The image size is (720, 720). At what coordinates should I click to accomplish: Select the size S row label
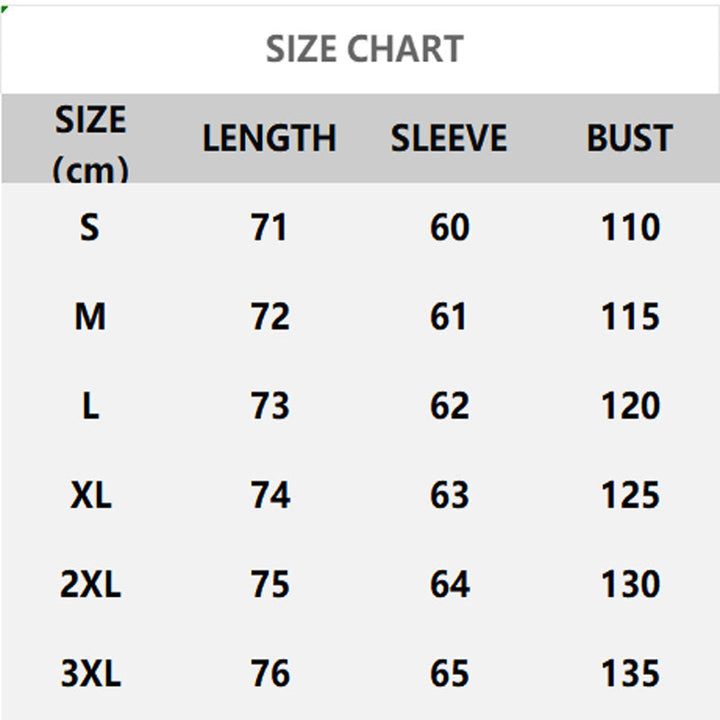point(90,228)
